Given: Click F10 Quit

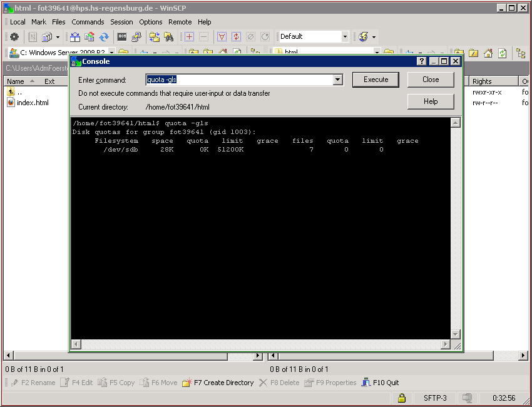Looking at the screenshot, I should click(380, 383).
